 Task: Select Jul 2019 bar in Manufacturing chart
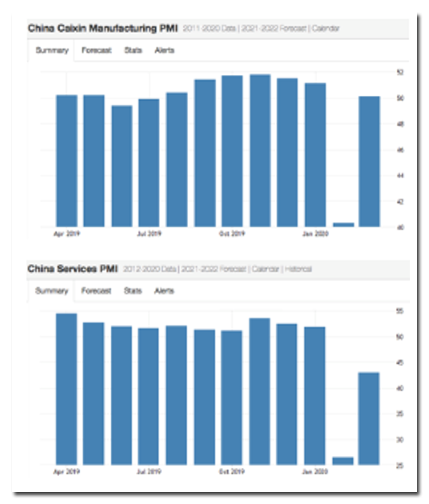point(149,163)
